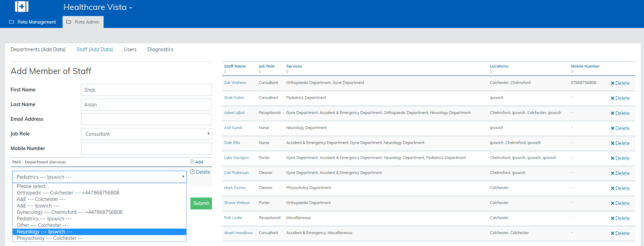Sort table by Mobile Number column
This screenshot has width=644, height=246.
tap(585, 66)
